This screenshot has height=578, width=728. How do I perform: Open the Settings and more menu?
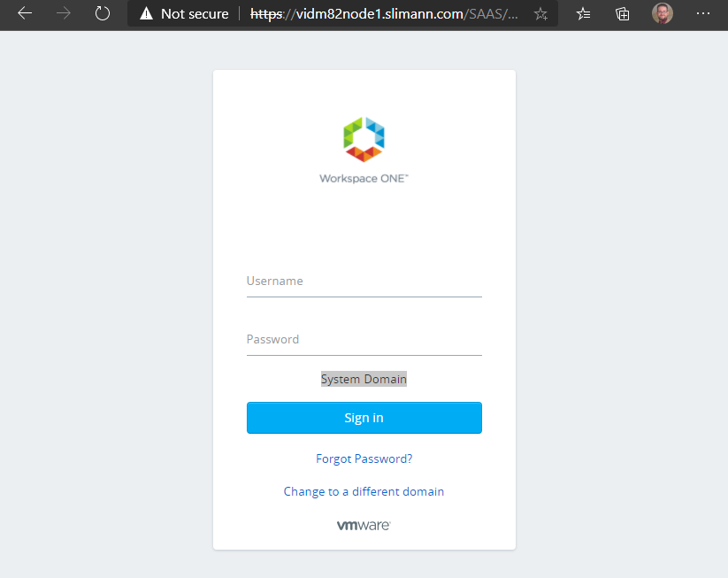pyautogui.click(x=703, y=13)
